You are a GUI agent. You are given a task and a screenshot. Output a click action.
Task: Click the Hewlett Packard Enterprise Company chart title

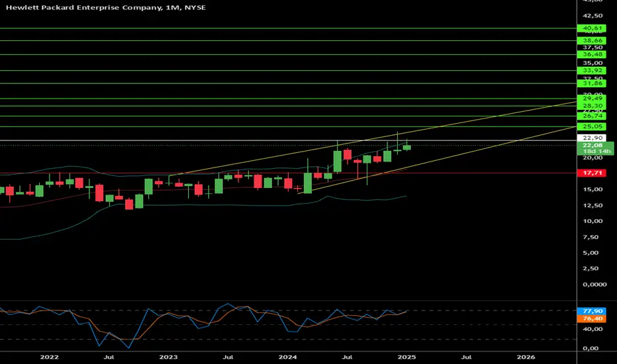105,7
